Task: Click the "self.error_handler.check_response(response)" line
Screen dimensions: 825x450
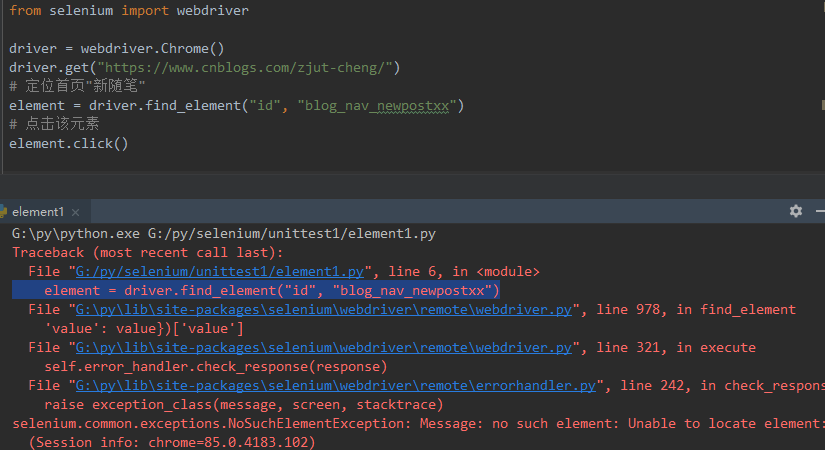Action: pos(216,367)
